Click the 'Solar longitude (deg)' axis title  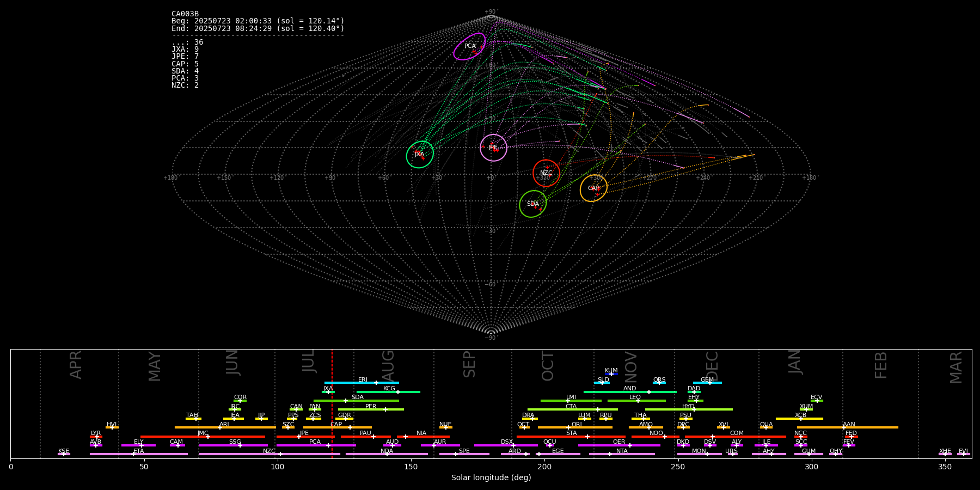click(x=491, y=478)
